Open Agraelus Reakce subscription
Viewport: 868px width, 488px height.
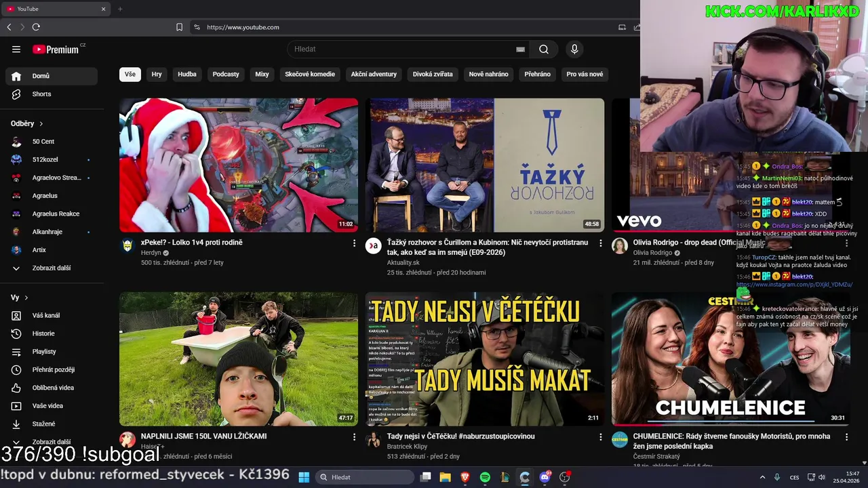[x=52, y=213]
